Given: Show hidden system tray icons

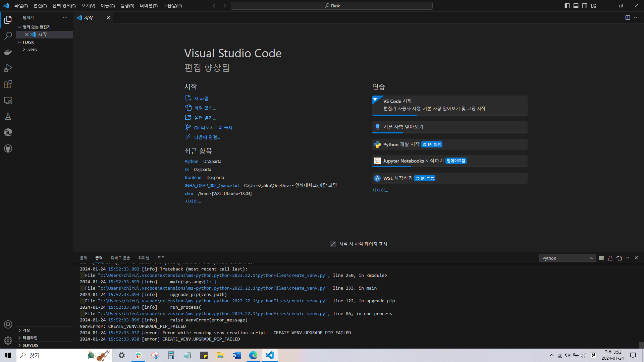Looking at the screenshot, I should click(552, 355).
